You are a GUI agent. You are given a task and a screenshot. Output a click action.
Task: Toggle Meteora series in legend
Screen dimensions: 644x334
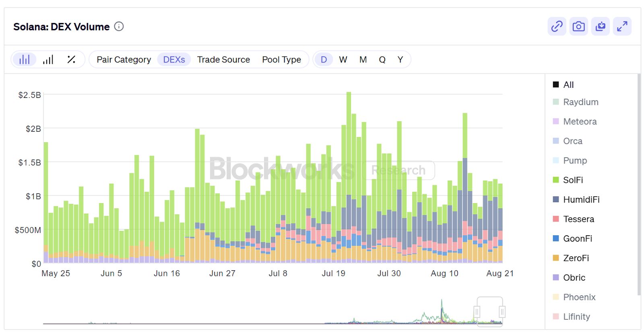(575, 121)
